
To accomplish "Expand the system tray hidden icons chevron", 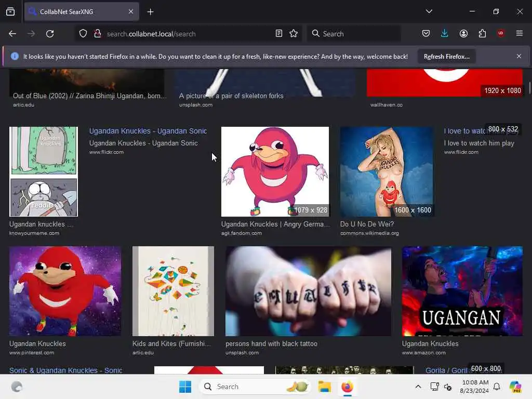I will pos(418,387).
